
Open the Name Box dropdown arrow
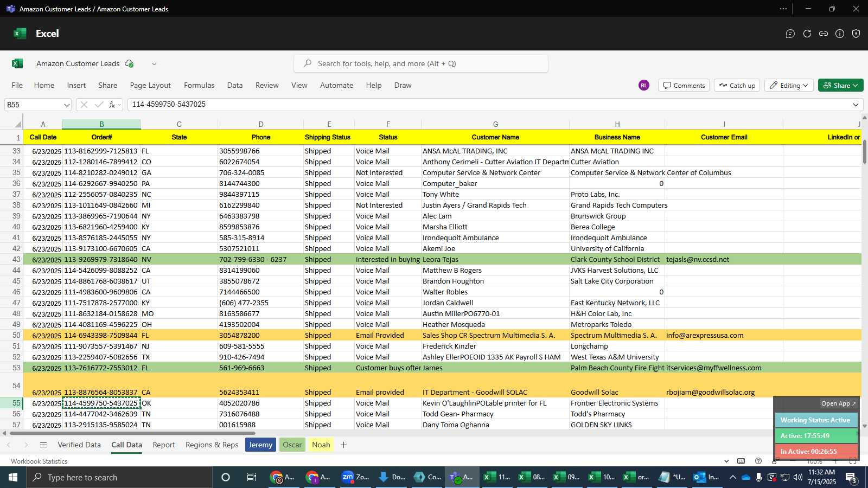(x=67, y=105)
